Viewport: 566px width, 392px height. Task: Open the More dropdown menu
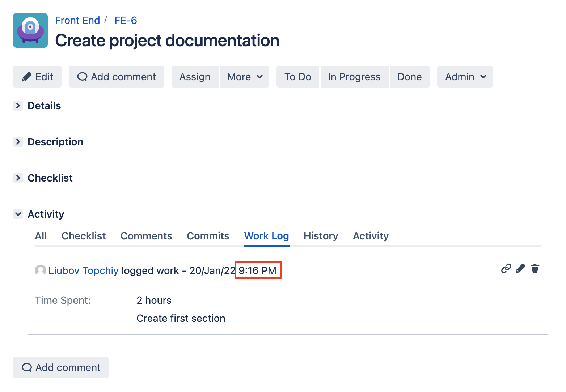245,77
